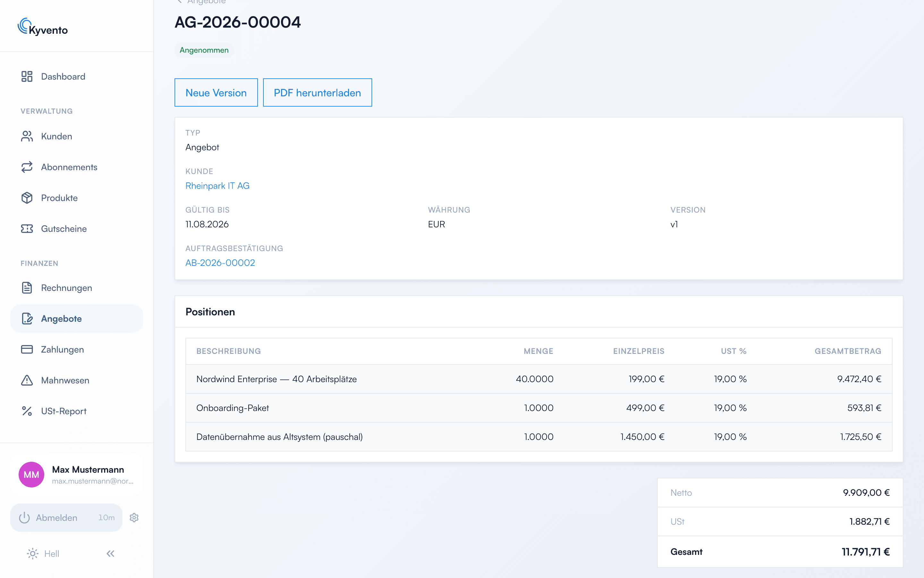
Task: Click the sun icon for light theme
Action: (33, 554)
